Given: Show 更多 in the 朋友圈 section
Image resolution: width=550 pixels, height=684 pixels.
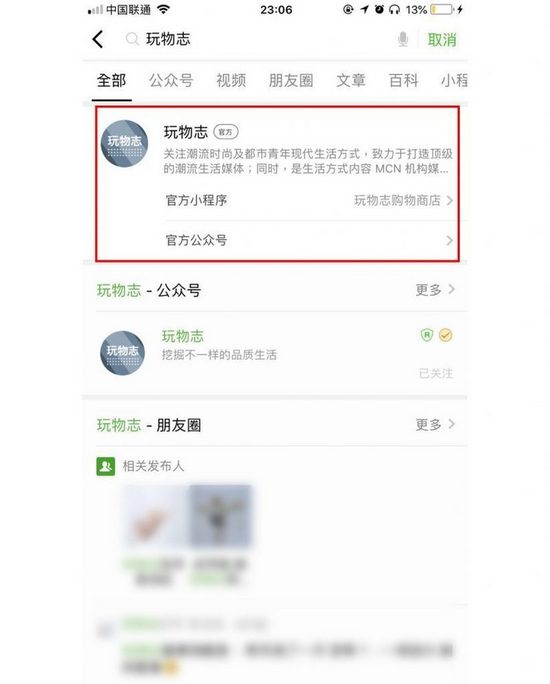Looking at the screenshot, I should (x=435, y=424).
